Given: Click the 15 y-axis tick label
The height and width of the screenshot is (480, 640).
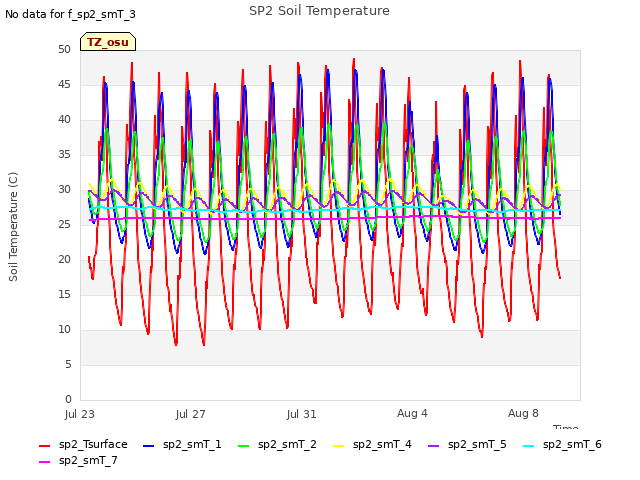Looking at the screenshot, I should 64,294.
